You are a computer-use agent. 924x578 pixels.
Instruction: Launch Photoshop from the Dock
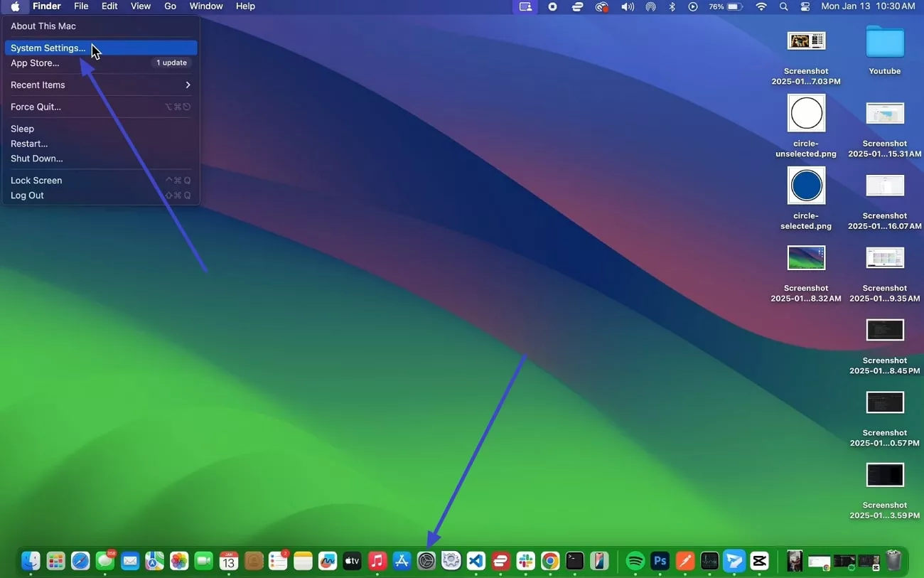click(x=660, y=561)
